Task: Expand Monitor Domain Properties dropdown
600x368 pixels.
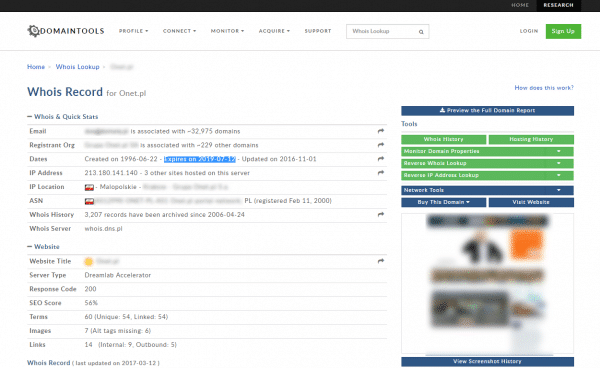Action: 559,151
